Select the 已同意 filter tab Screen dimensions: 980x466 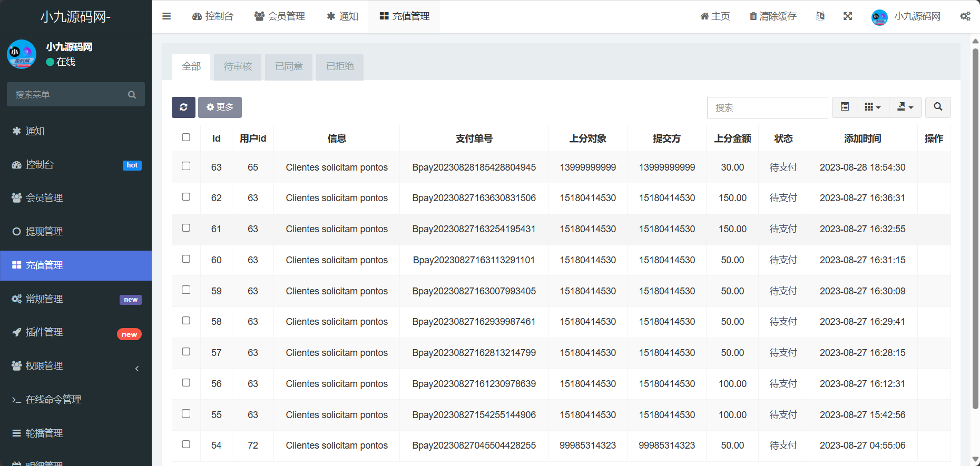[x=289, y=66]
